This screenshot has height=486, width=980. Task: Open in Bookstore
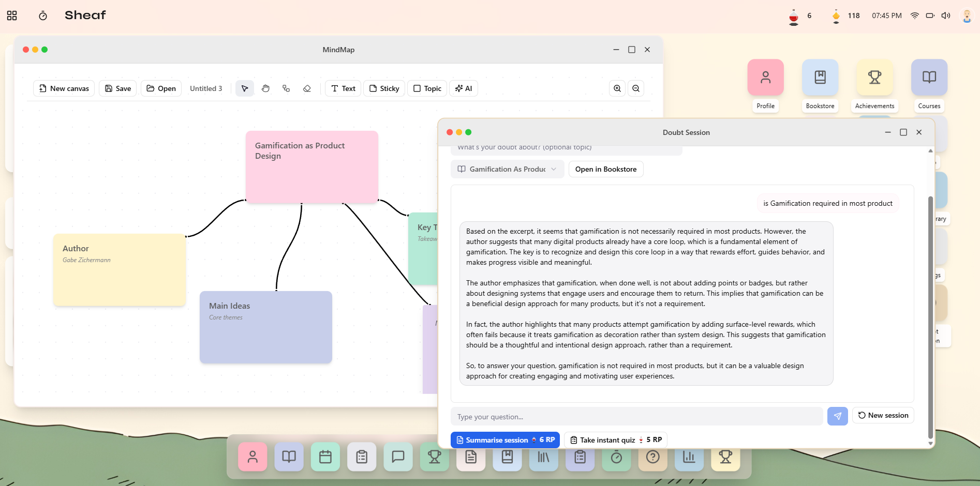pyautogui.click(x=605, y=169)
